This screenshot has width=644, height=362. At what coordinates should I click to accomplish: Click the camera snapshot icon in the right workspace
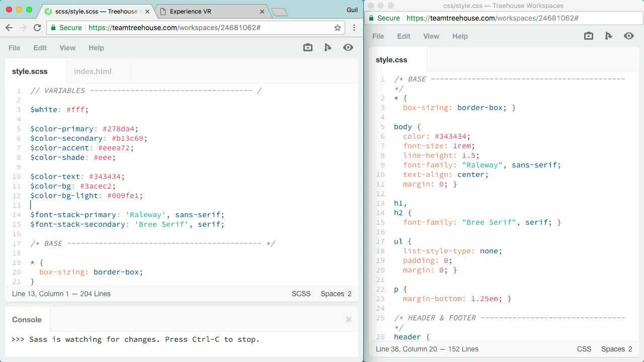[x=588, y=36]
